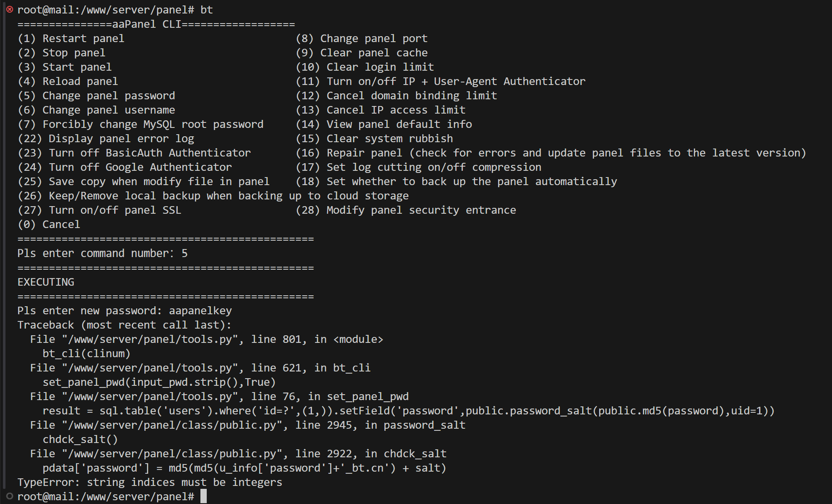
Task: Open the tools.py path on the line 621 traceback
Action: click(x=150, y=368)
